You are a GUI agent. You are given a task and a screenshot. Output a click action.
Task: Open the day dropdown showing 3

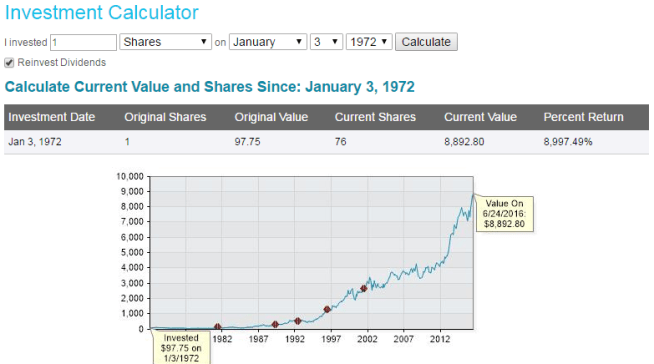(326, 42)
